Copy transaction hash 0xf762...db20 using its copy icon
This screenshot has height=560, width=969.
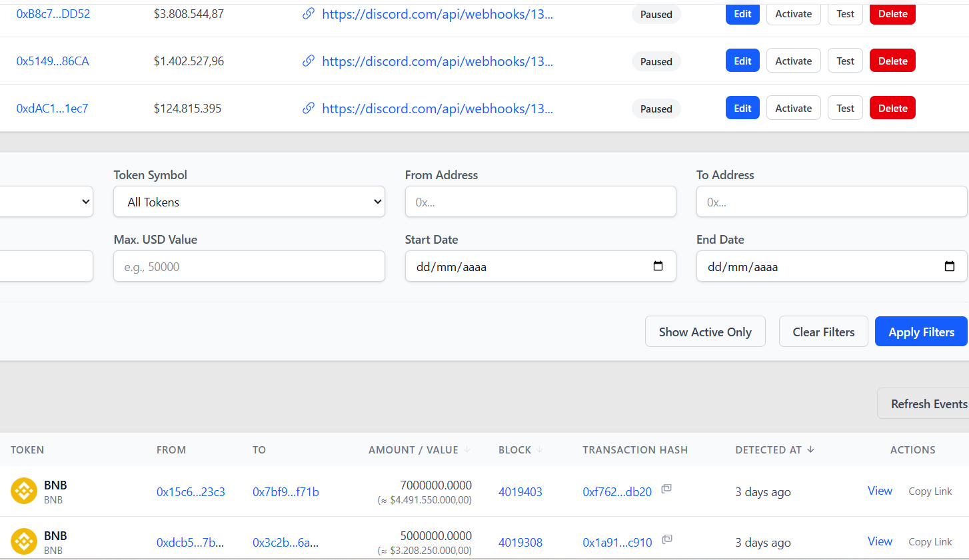point(666,488)
